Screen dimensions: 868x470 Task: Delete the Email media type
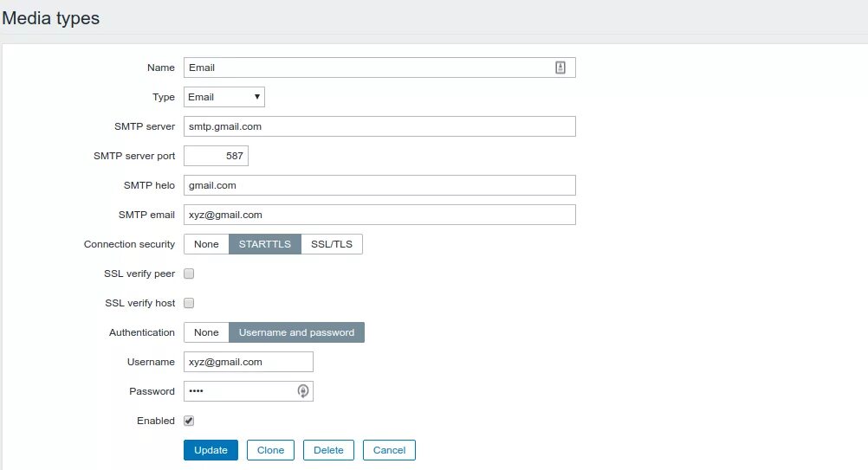pyautogui.click(x=329, y=450)
